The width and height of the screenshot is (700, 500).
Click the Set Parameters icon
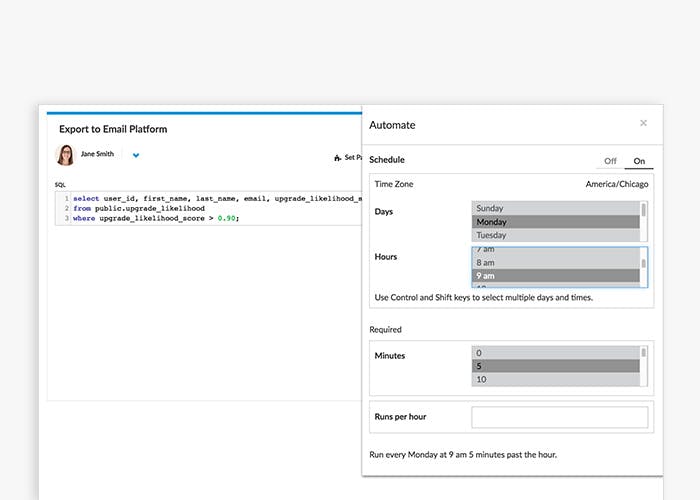pos(337,158)
